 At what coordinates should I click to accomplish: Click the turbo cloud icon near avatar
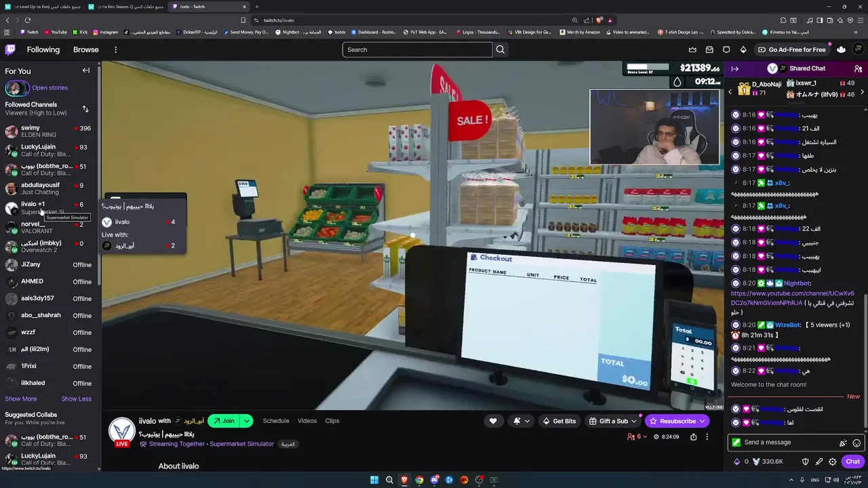tap(842, 49)
